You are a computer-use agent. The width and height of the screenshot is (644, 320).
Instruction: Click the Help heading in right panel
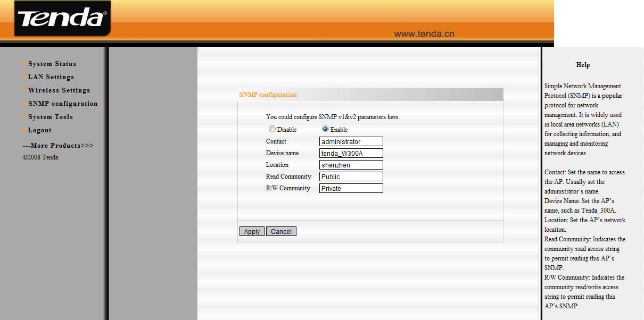[583, 65]
